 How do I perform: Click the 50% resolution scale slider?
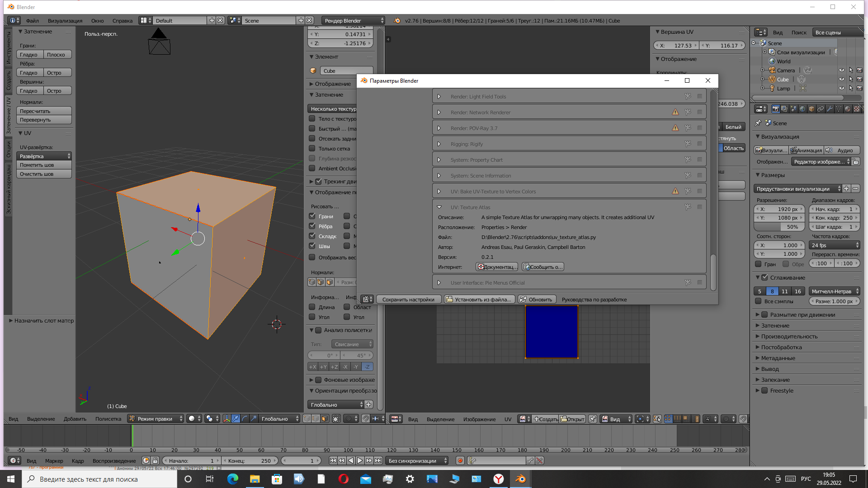pos(779,227)
